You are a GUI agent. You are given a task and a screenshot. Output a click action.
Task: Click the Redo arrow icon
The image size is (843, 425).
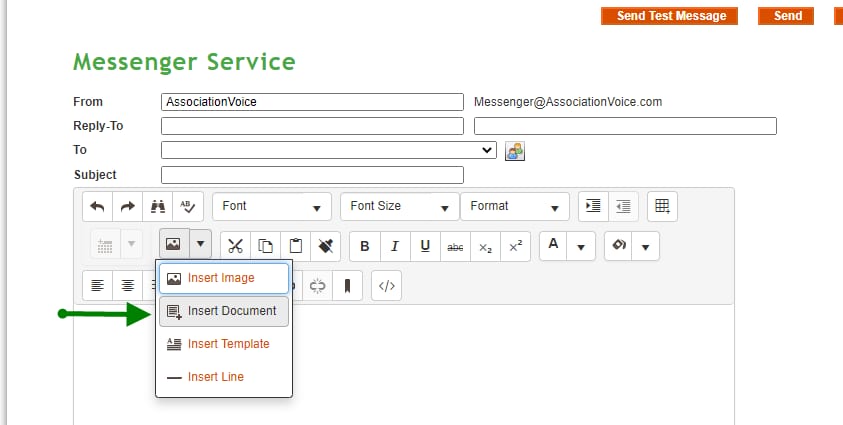[127, 206]
